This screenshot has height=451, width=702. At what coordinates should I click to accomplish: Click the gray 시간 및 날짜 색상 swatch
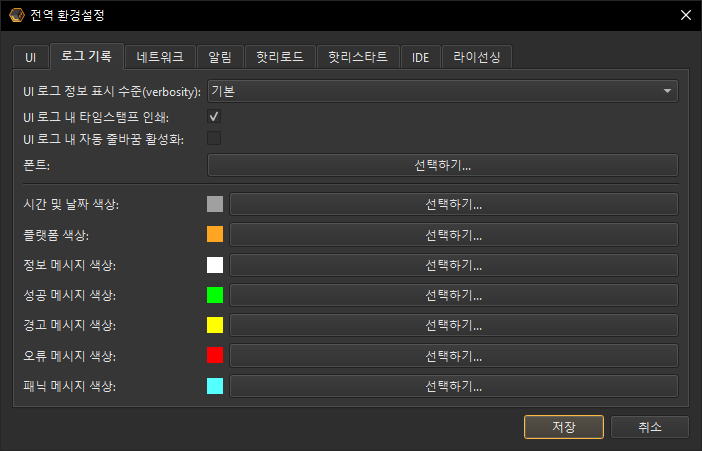[x=215, y=204]
